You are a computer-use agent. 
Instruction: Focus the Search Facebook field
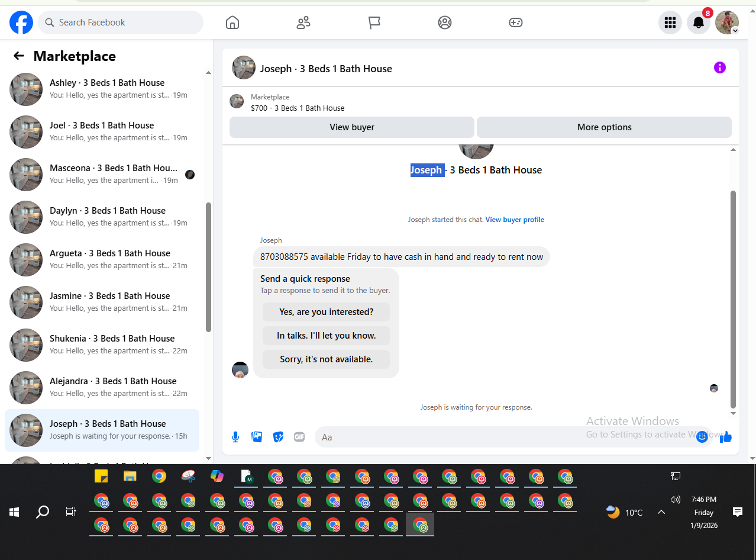(121, 22)
